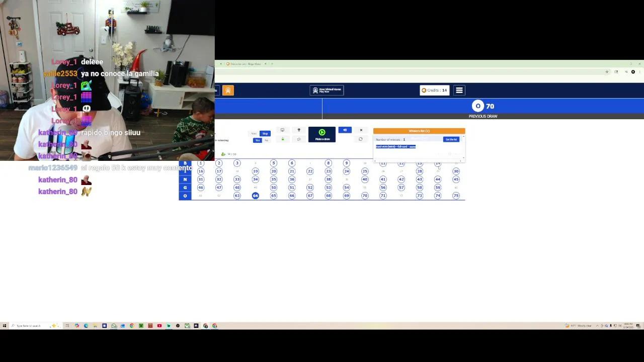The height and width of the screenshot is (362, 644).
Task: Click the X icon beside the speaker button
Action: pyautogui.click(x=361, y=130)
